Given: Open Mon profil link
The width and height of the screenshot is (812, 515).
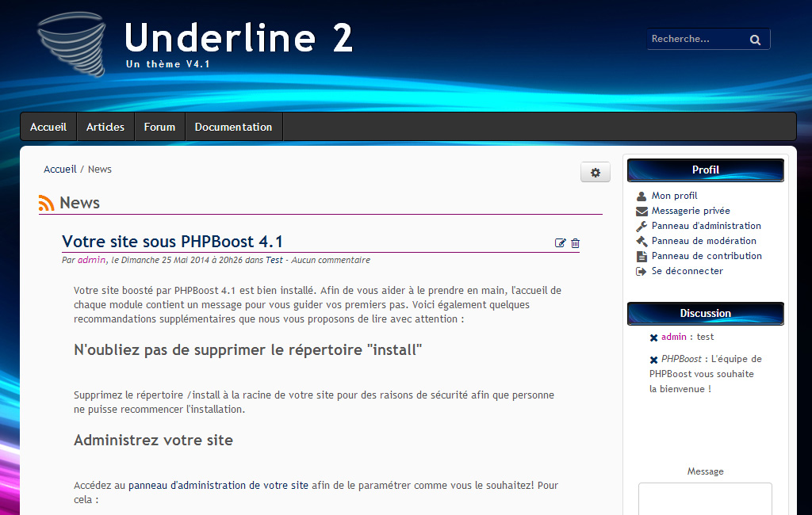Looking at the screenshot, I should [674, 196].
